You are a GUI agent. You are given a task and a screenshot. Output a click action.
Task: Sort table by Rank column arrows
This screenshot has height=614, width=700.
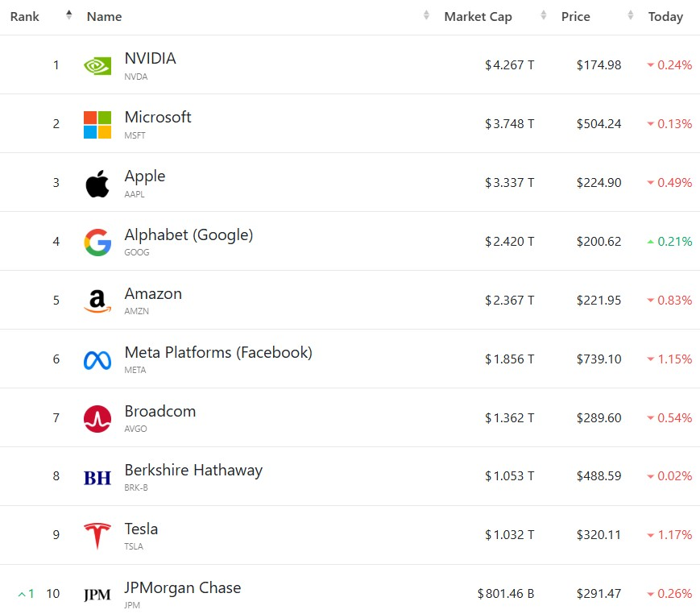(68, 15)
